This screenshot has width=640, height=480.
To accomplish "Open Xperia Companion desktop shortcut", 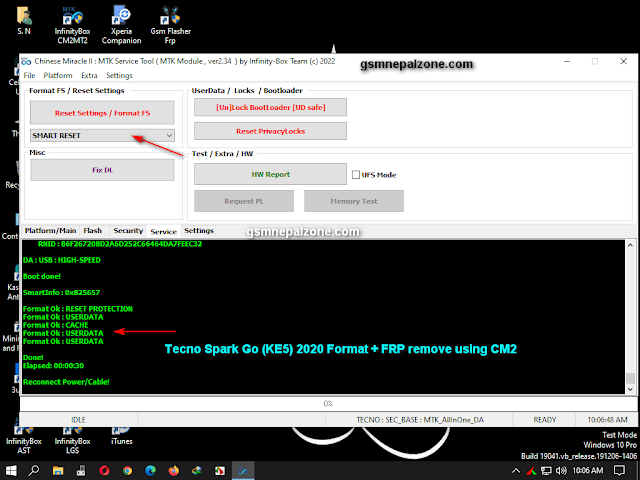I will click(x=121, y=25).
